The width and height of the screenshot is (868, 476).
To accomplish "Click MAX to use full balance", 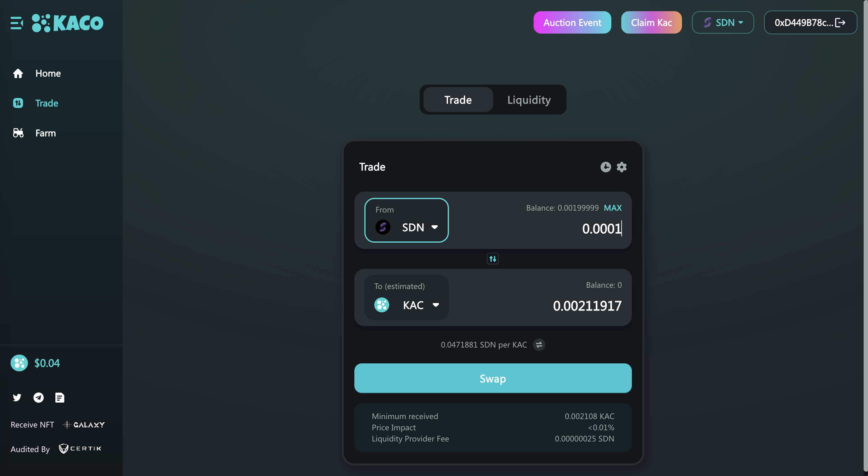I will 613,208.
